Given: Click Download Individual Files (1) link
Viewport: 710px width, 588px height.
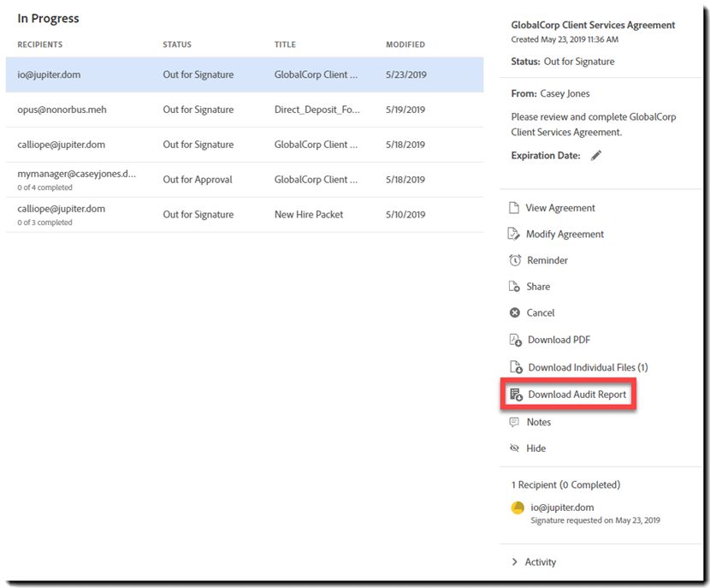Looking at the screenshot, I should click(588, 367).
